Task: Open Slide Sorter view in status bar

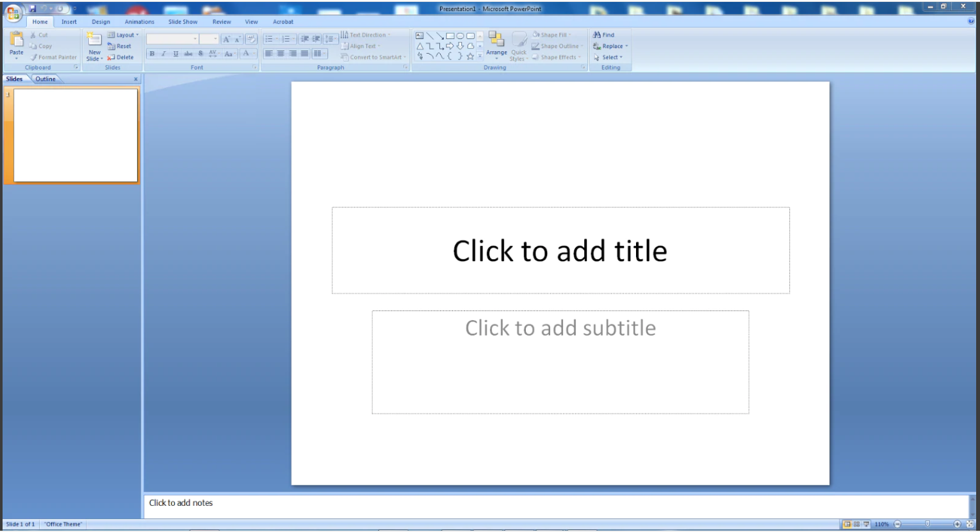Action: tap(856, 524)
